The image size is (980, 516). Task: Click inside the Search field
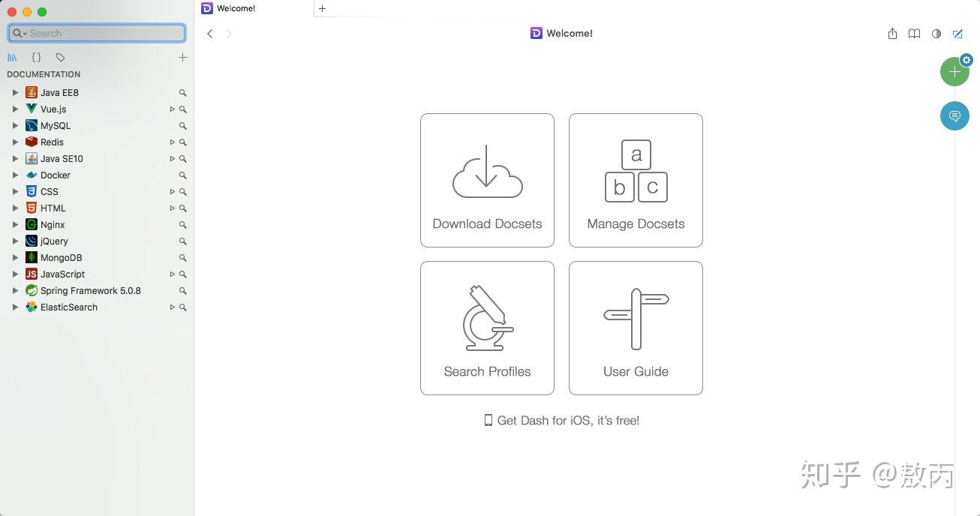coord(97,33)
